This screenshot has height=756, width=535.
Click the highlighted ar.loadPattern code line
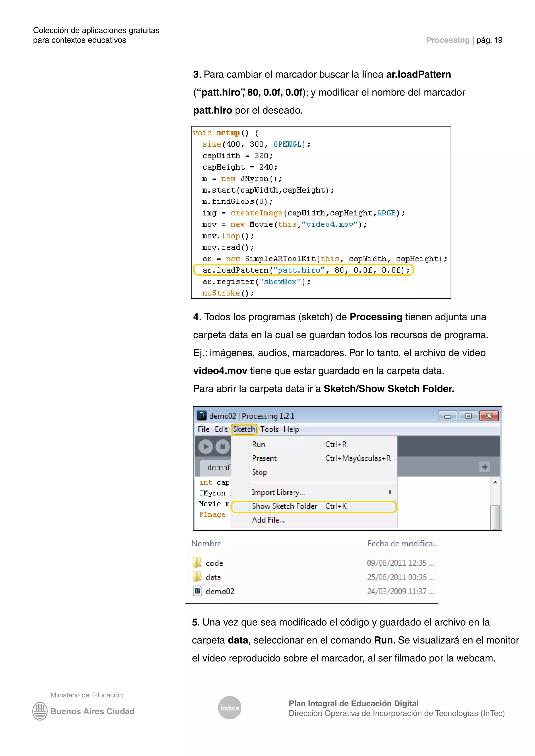click(x=303, y=270)
